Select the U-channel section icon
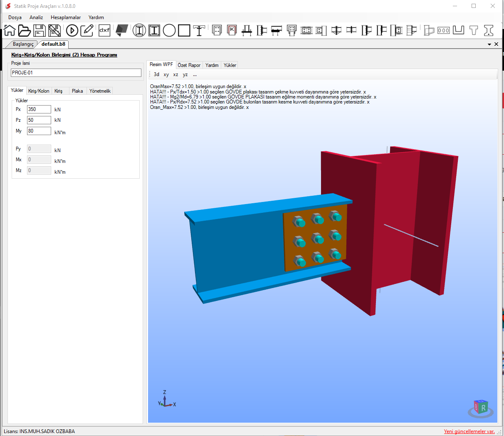504x436 pixels. (459, 30)
